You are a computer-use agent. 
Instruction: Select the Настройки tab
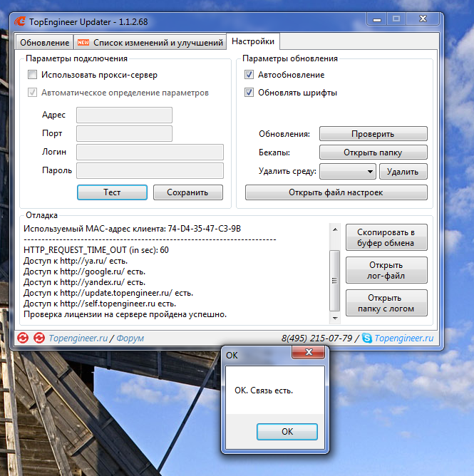click(253, 41)
